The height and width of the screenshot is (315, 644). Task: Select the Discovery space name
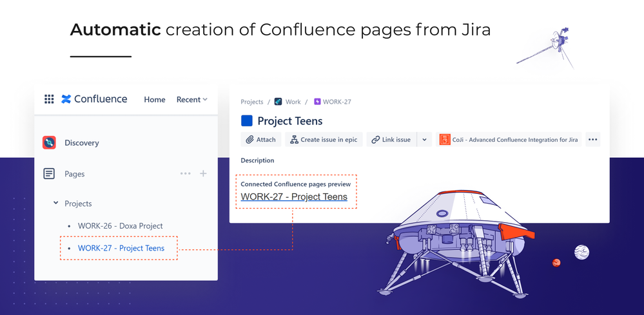click(x=82, y=143)
